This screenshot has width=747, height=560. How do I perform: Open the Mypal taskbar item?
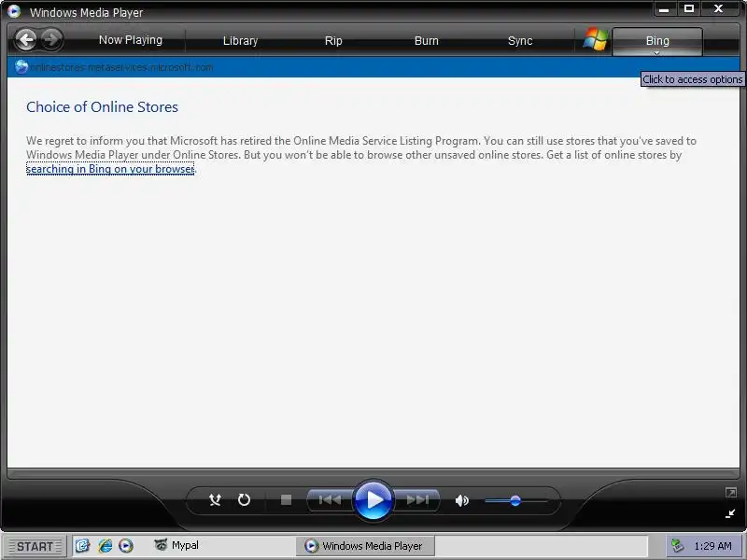(176, 545)
